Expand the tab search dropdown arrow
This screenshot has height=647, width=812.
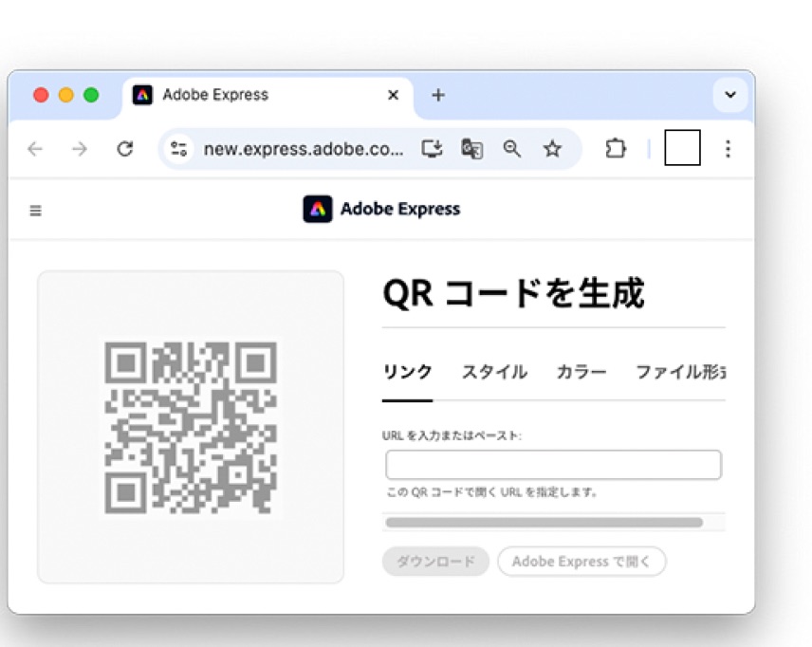[x=729, y=95]
